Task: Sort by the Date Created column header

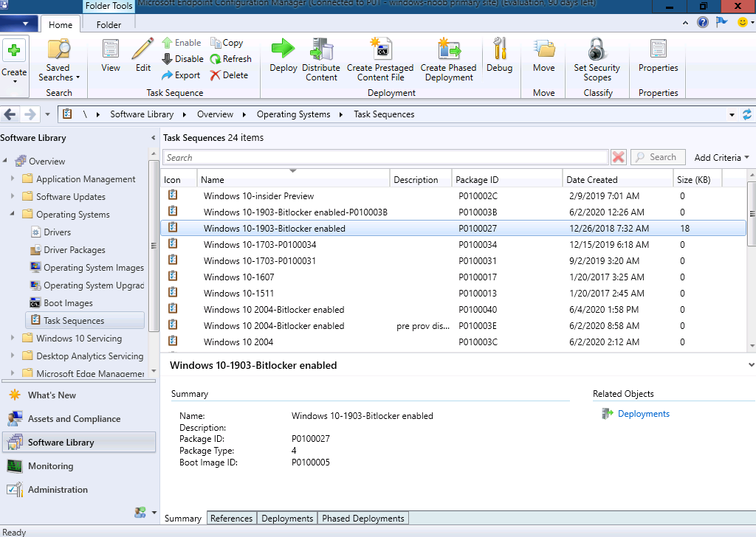Action: point(618,179)
